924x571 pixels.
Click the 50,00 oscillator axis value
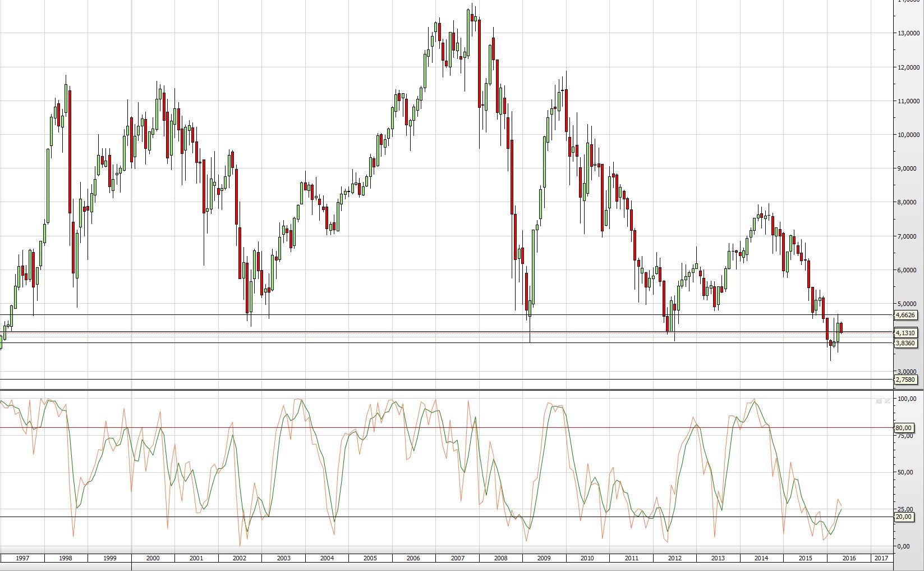(905, 472)
